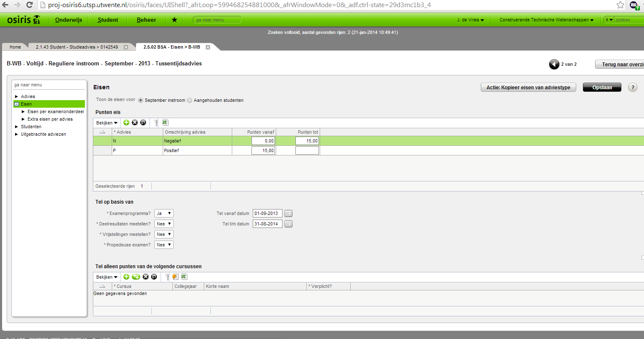Viewport: 644px width, 339px height.
Task: Switch to 2.1.43 Student Studieadvies tab
Action: [77, 47]
